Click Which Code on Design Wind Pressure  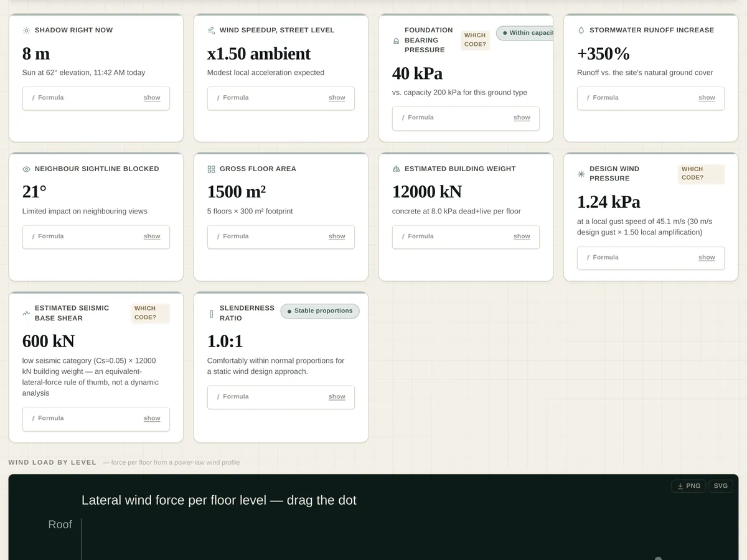click(701, 174)
